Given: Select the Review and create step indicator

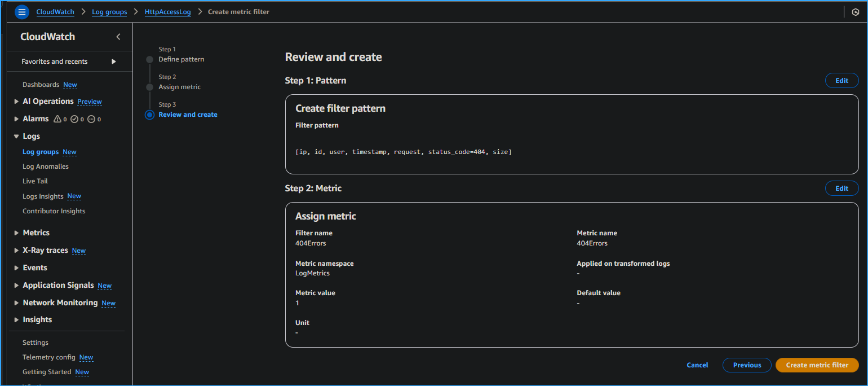Looking at the screenshot, I should point(149,115).
